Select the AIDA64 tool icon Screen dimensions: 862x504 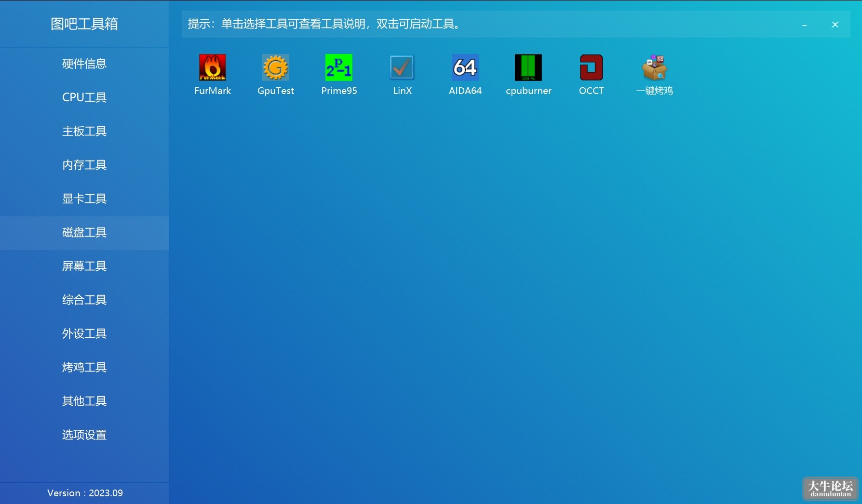click(465, 67)
